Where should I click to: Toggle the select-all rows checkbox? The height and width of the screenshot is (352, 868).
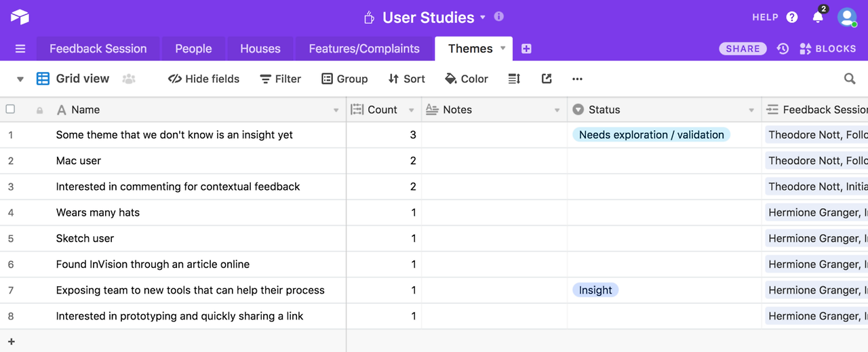(10, 109)
